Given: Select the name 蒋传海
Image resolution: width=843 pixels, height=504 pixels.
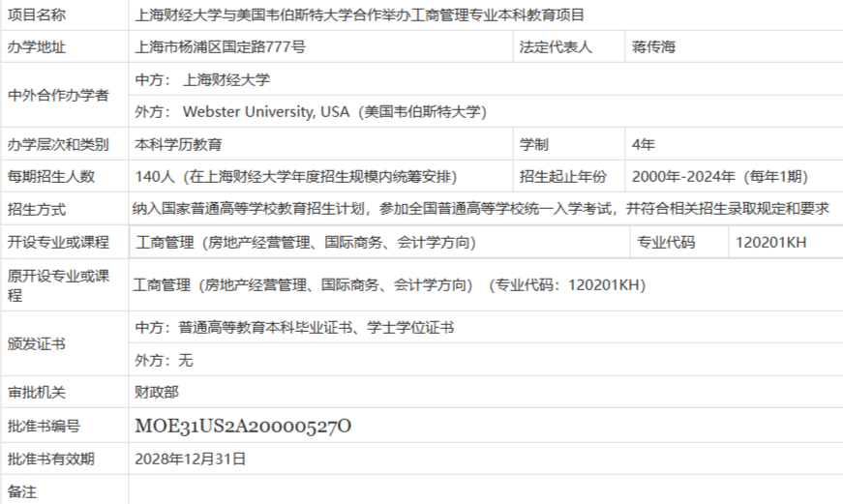Looking at the screenshot, I should coord(653,47).
